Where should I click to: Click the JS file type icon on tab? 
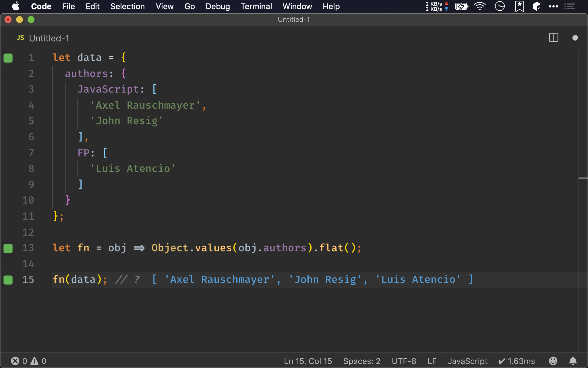tap(20, 38)
